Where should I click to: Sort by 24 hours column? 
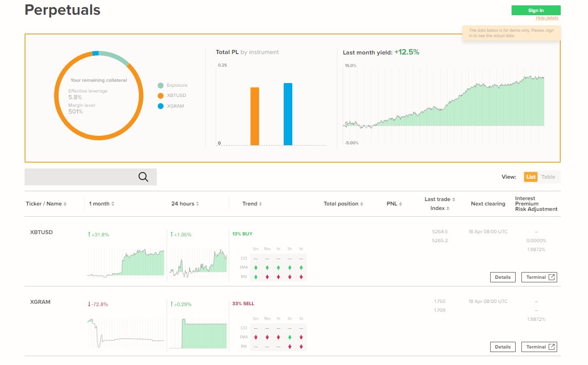pyautogui.click(x=185, y=204)
